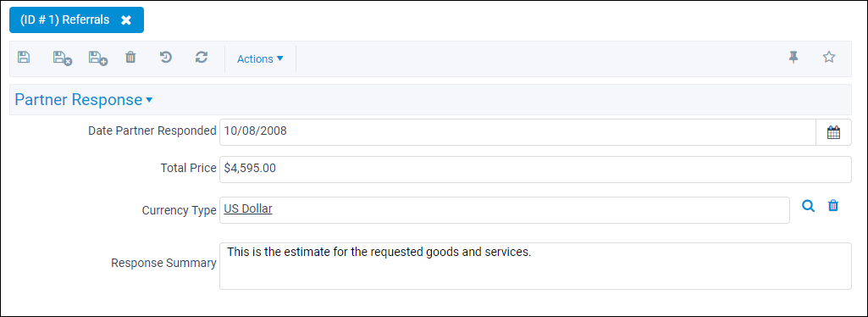
Task: Clear the Currency Type with trash icon
Action: click(x=833, y=206)
